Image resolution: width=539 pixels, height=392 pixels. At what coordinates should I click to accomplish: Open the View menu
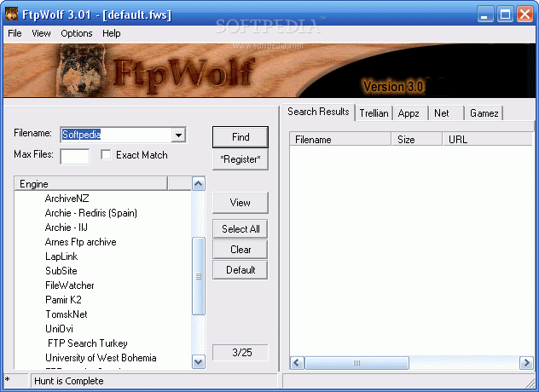click(x=41, y=33)
